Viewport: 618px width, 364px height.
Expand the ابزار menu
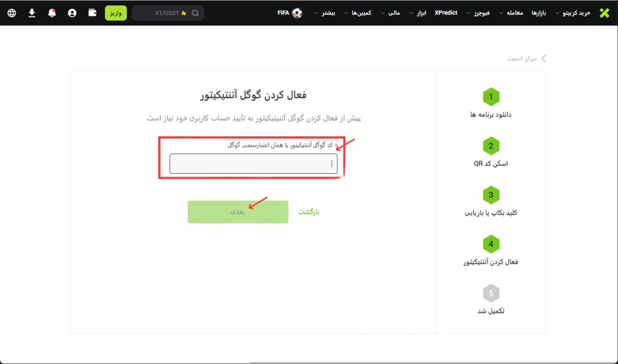[418, 13]
